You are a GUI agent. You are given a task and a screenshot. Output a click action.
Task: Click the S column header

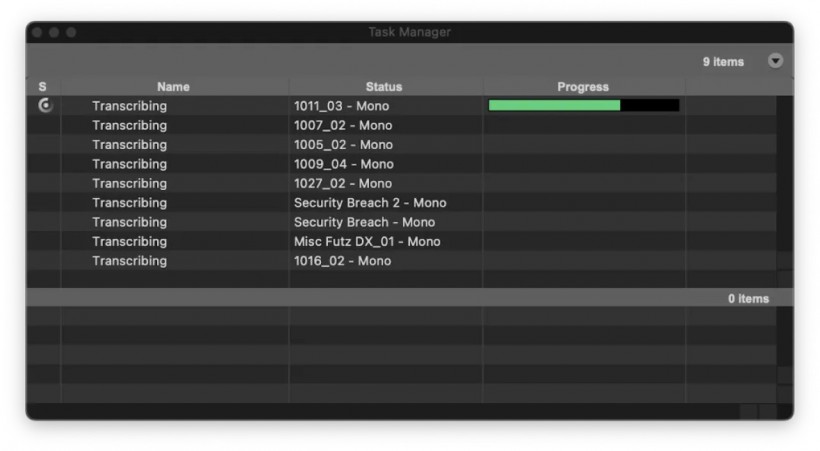click(43, 87)
